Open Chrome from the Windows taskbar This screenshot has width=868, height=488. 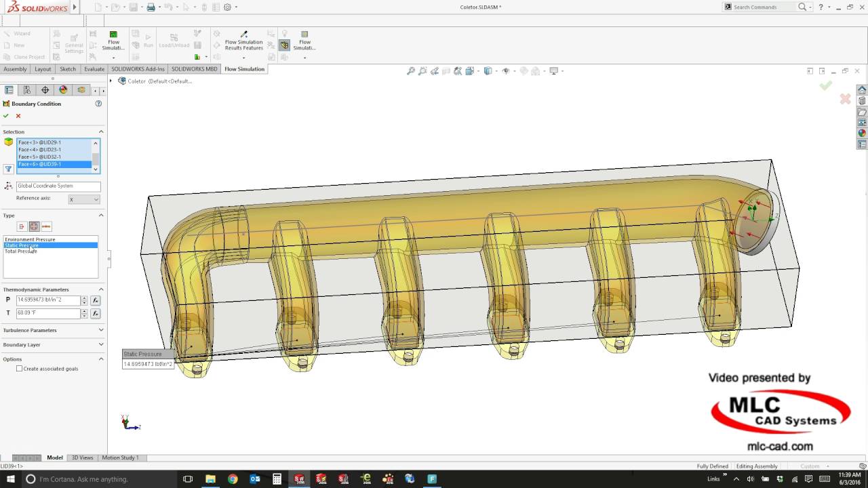(x=233, y=479)
